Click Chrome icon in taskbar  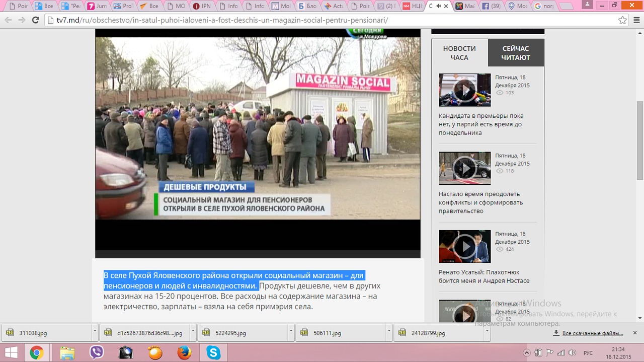[x=36, y=353]
